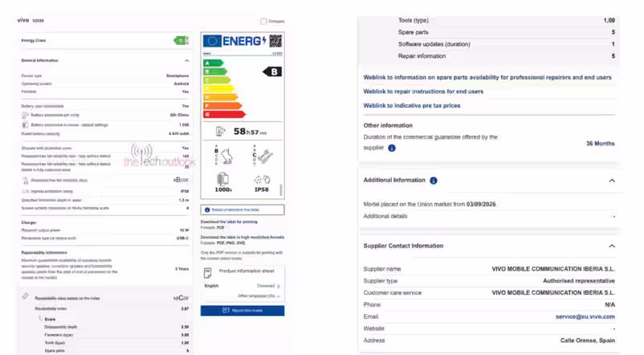Click the 36 Months guarantee value

[x=600, y=144]
